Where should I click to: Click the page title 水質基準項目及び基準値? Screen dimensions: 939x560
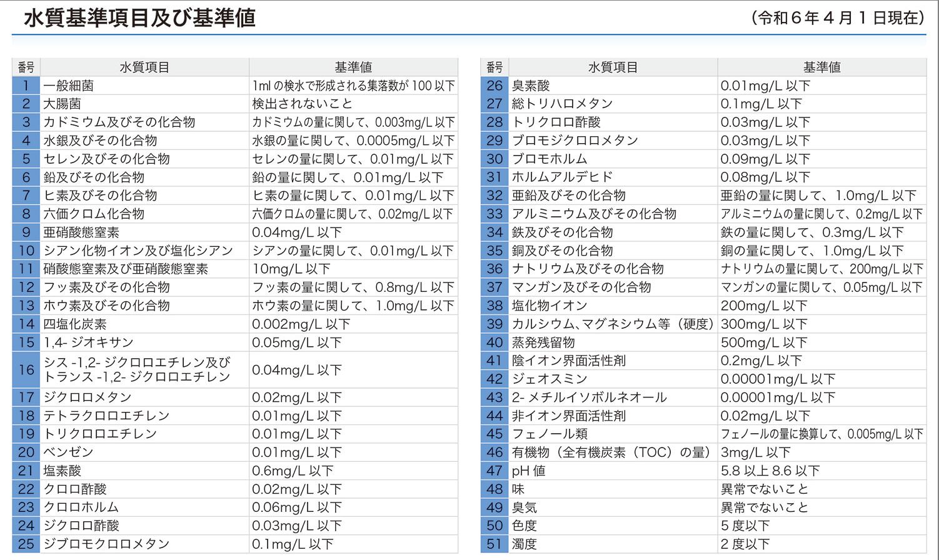139,18
